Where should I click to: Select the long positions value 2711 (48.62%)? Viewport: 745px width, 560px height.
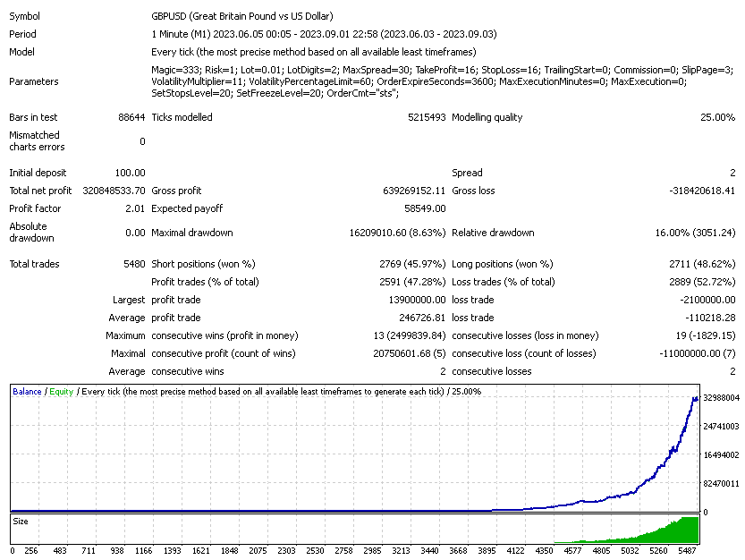click(702, 264)
